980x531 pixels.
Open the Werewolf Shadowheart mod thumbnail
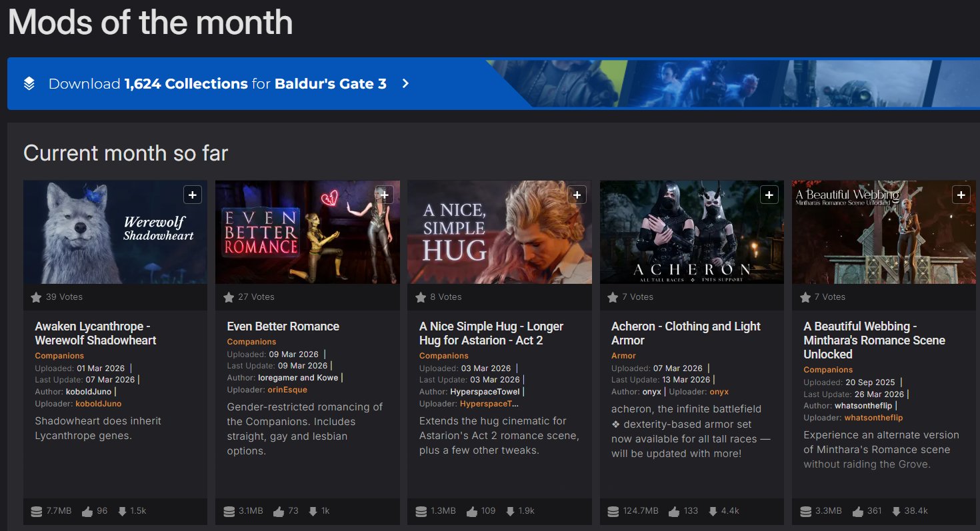pyautogui.click(x=115, y=232)
